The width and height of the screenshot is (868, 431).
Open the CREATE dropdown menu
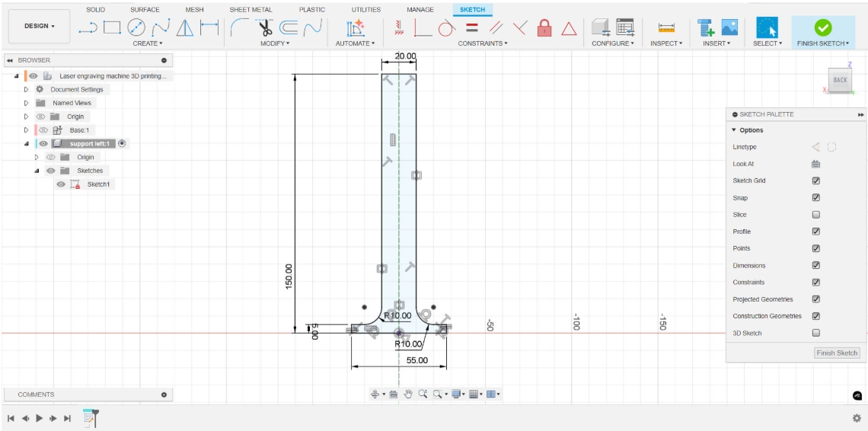click(147, 43)
